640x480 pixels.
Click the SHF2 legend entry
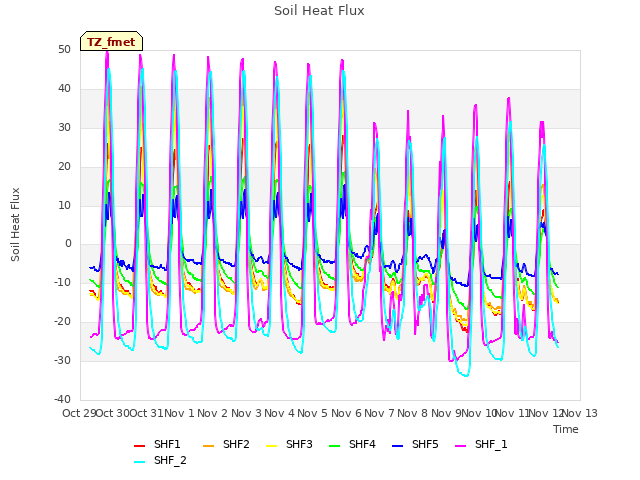226,444
